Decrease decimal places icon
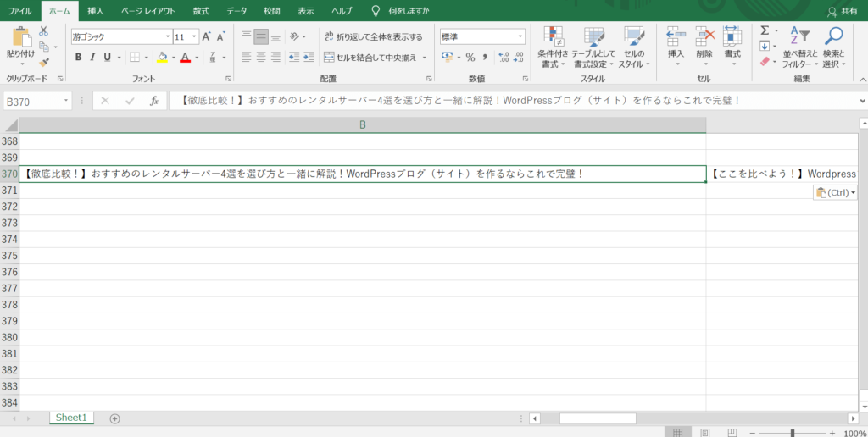Image resolution: width=868 pixels, height=437 pixels. click(x=518, y=57)
